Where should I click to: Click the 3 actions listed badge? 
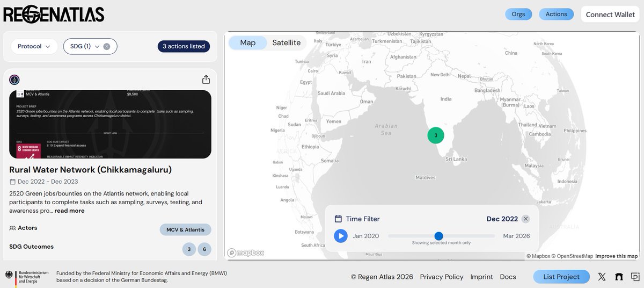184,47
